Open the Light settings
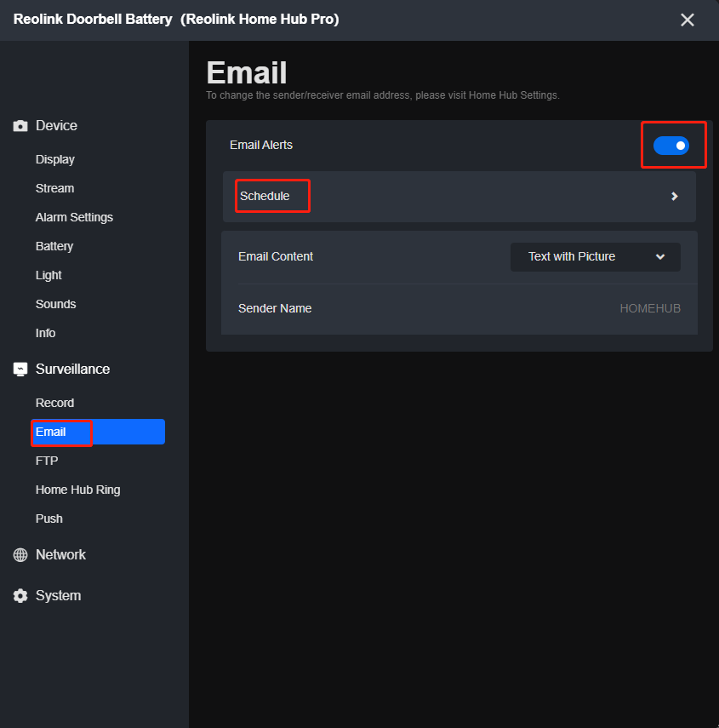 coord(49,275)
